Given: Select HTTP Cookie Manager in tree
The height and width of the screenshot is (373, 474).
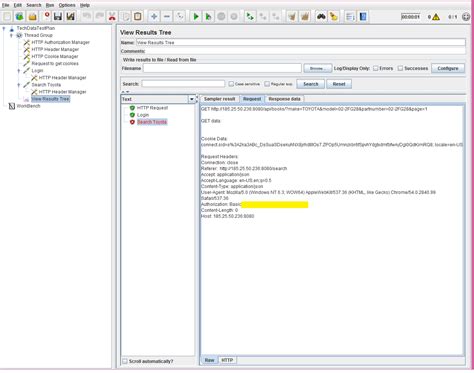Looking at the screenshot, I should [x=55, y=56].
